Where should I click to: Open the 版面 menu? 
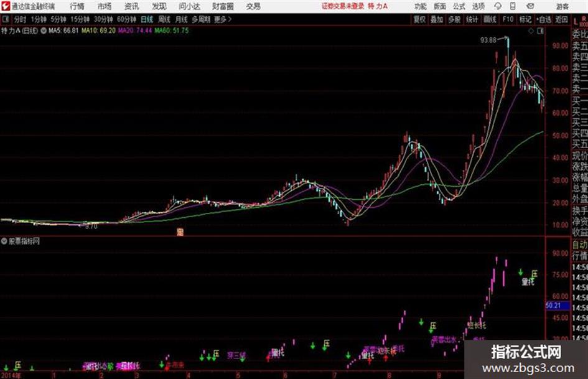439,6
